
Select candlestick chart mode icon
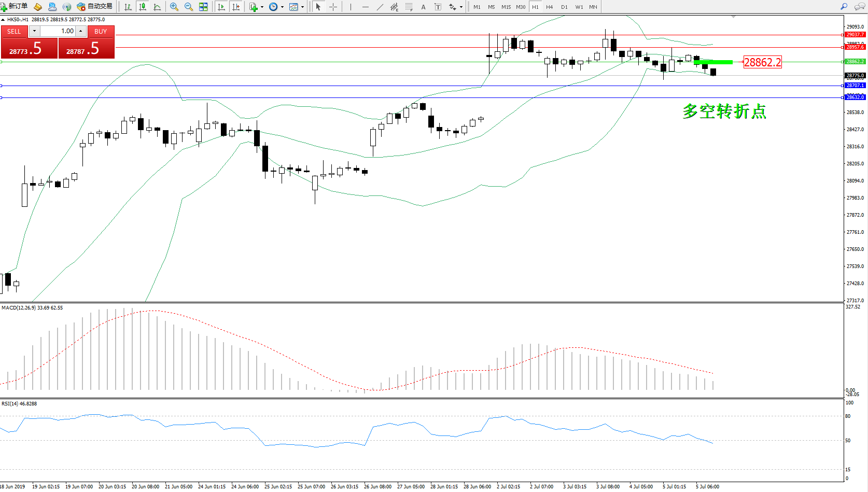(143, 7)
